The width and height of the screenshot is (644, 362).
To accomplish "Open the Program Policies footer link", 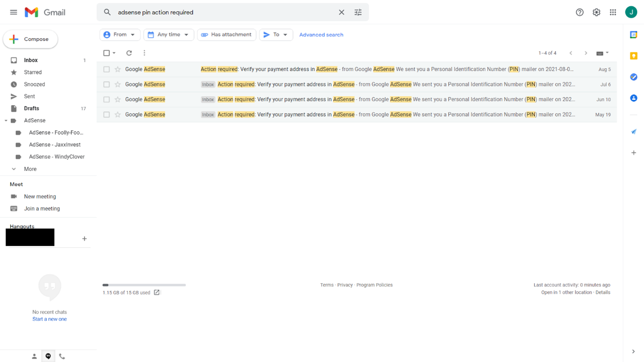I will pyautogui.click(x=374, y=285).
